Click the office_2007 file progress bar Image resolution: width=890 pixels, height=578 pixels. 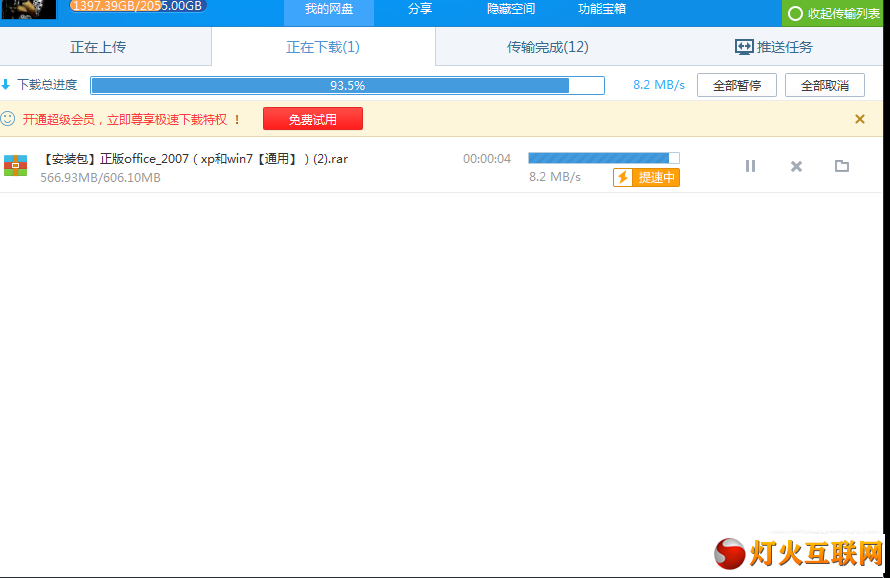click(x=604, y=158)
